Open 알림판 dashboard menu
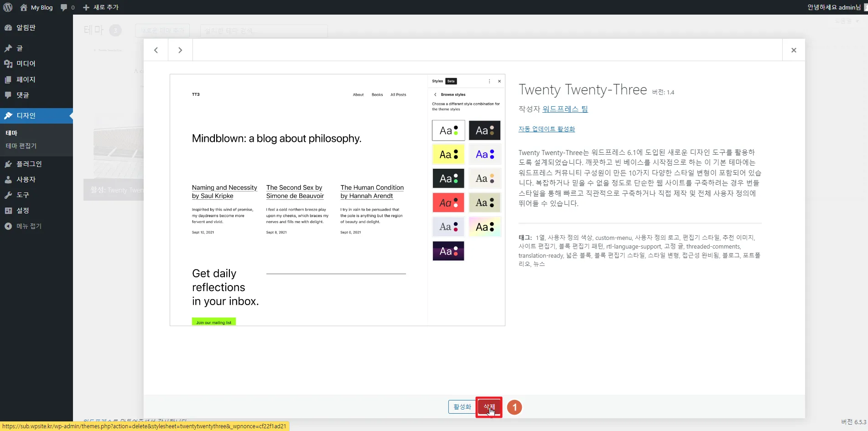The image size is (868, 431). (36, 28)
